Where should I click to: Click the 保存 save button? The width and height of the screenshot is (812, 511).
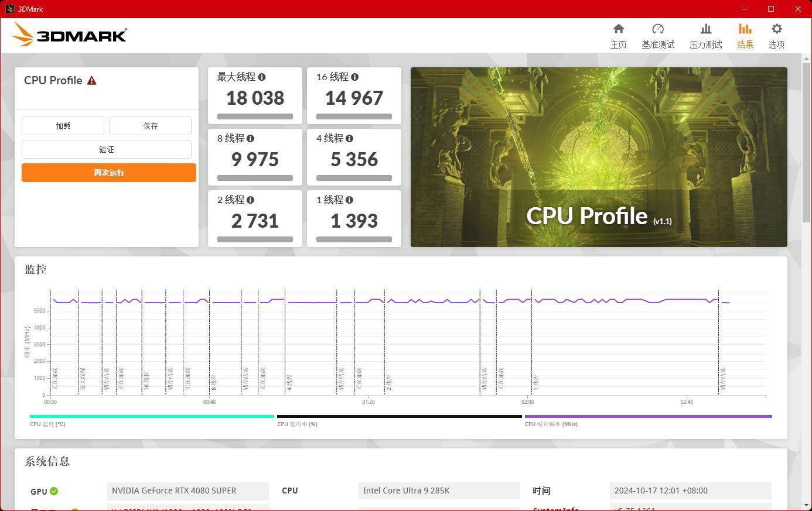pyautogui.click(x=150, y=126)
